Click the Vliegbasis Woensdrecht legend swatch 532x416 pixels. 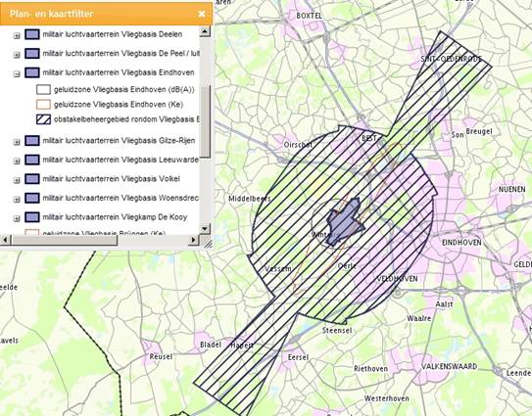tap(32, 198)
